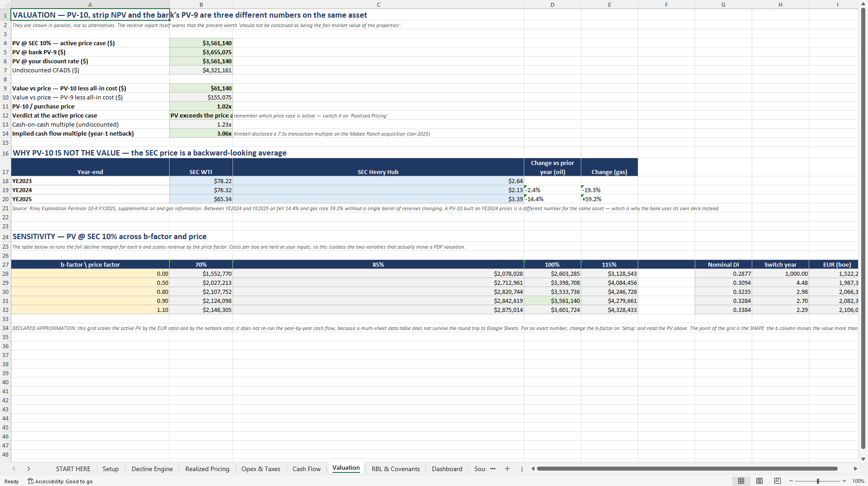Select column C header
The image size is (868, 486).
tap(378, 5)
